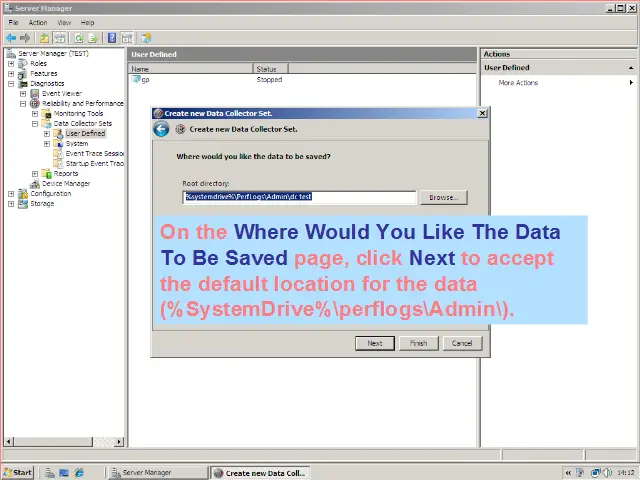
Task: Expand the Roles tree node
Action: tap(11, 64)
